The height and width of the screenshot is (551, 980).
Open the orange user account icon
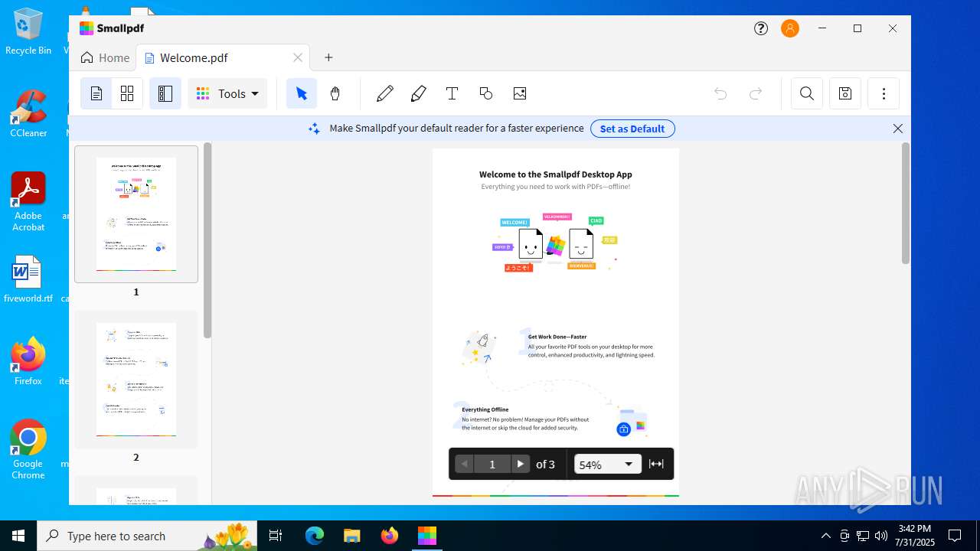(x=790, y=28)
